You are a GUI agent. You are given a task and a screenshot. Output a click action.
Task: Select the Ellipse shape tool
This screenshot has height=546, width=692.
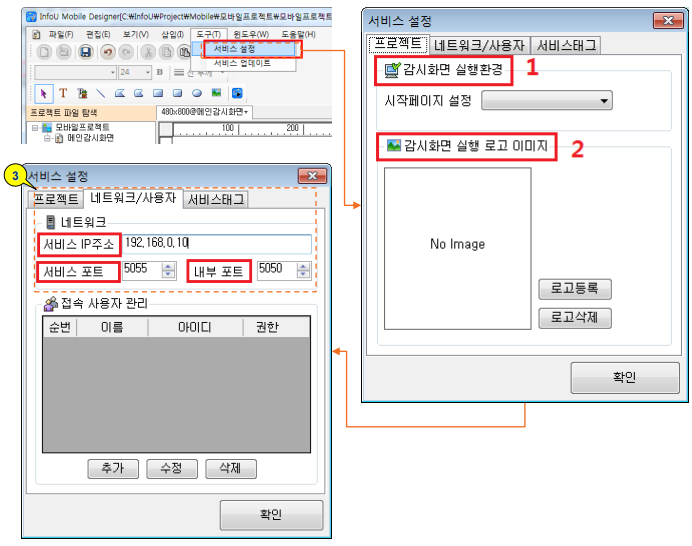197,93
